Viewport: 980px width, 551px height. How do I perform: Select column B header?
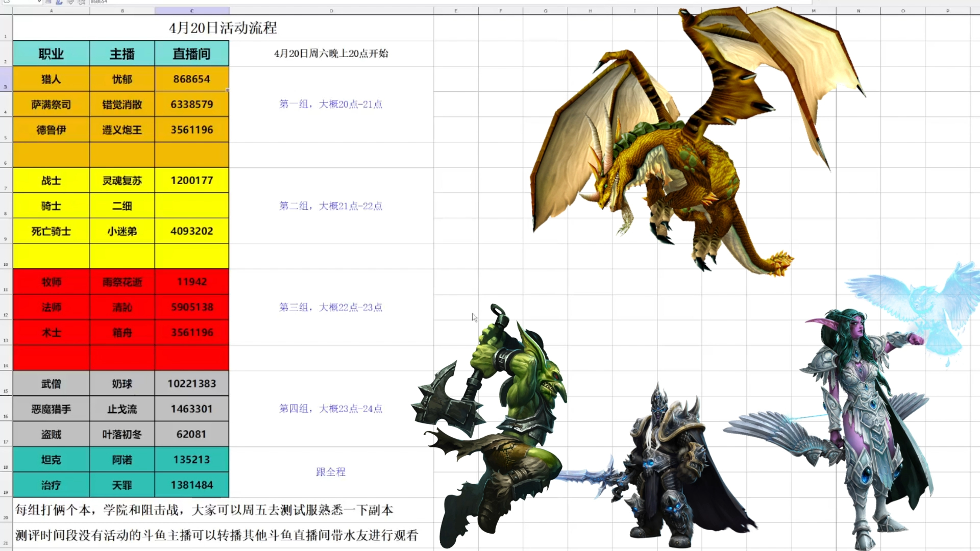pos(122,11)
